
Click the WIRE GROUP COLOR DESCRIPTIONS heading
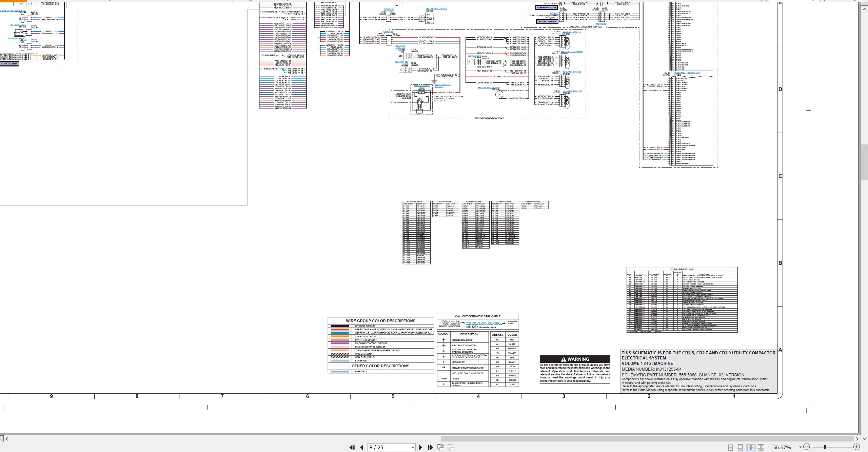pyautogui.click(x=380, y=321)
